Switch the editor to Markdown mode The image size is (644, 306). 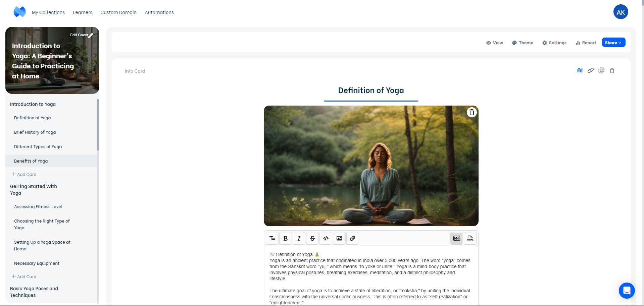click(457, 238)
